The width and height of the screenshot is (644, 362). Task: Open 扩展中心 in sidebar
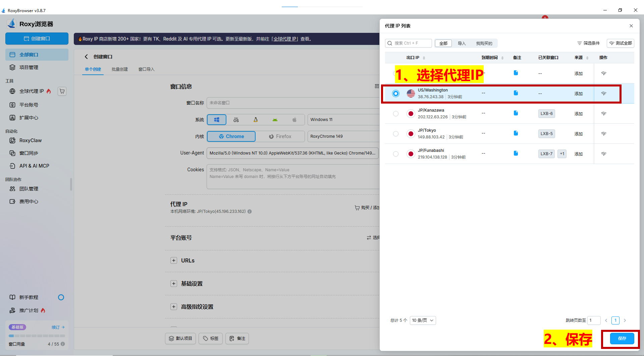click(37, 118)
